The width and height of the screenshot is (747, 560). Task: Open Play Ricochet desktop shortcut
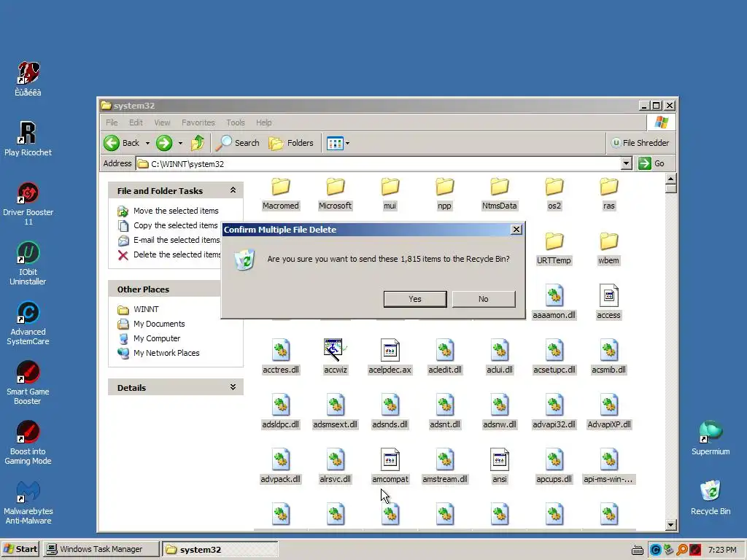click(28, 139)
